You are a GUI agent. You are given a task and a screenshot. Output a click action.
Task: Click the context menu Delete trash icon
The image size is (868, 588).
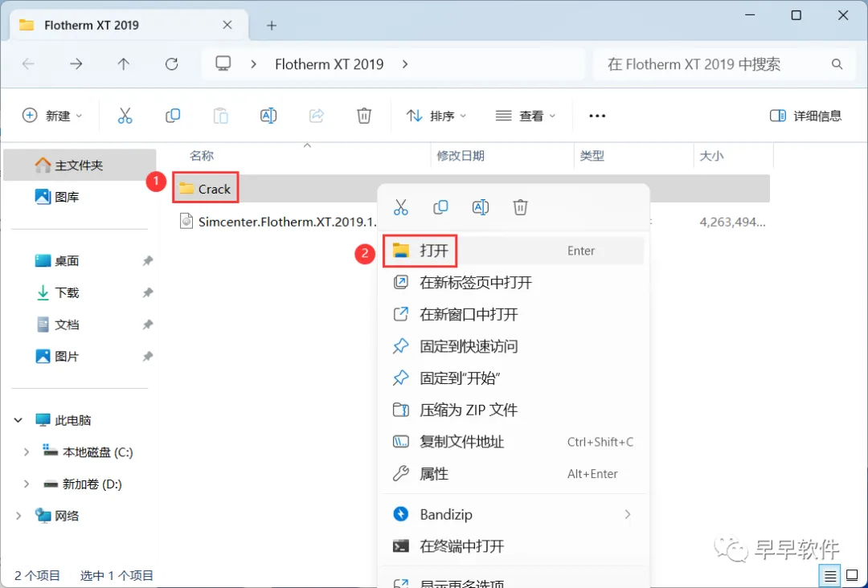click(520, 207)
